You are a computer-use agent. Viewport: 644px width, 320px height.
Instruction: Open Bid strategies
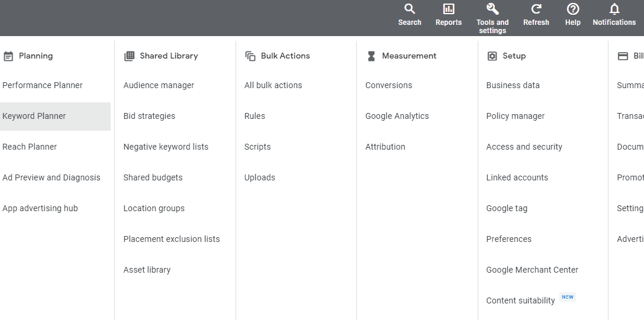149,116
